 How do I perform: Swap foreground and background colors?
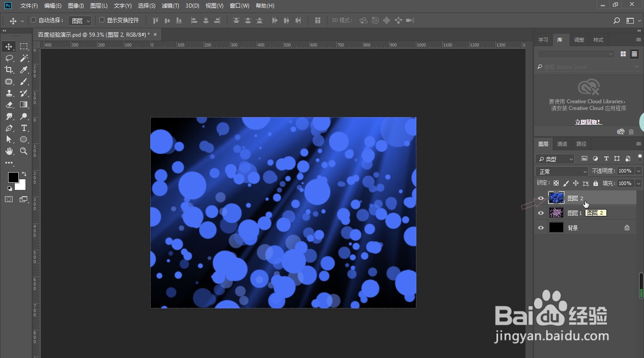(x=24, y=173)
